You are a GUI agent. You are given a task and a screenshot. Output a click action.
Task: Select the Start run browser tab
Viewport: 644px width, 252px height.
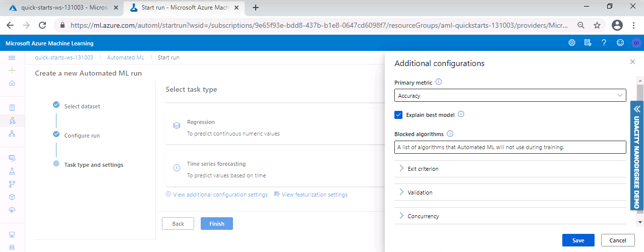184,8
